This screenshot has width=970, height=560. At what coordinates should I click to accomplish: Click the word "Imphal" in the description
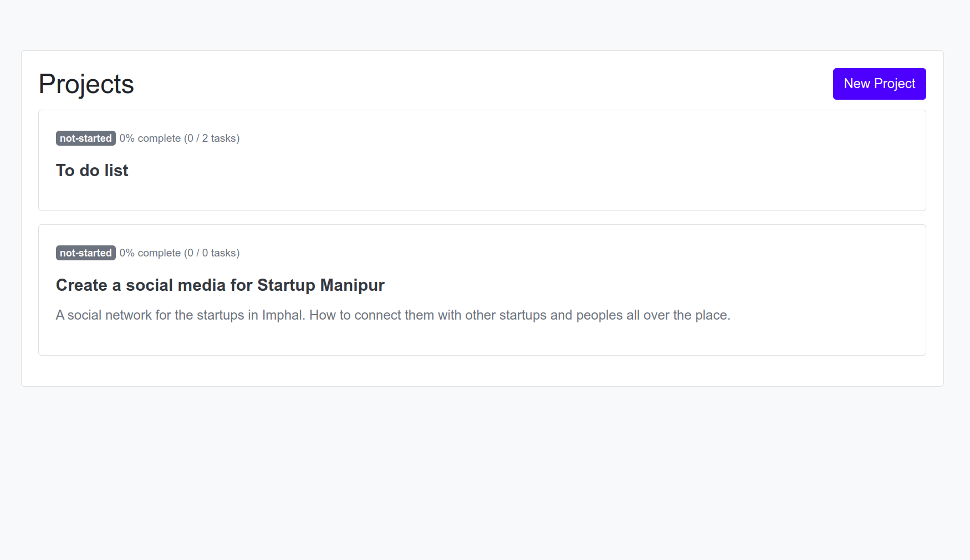click(282, 315)
